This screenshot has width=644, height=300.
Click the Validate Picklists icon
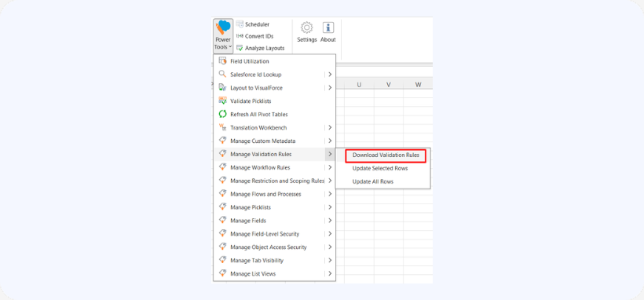pos(222,101)
